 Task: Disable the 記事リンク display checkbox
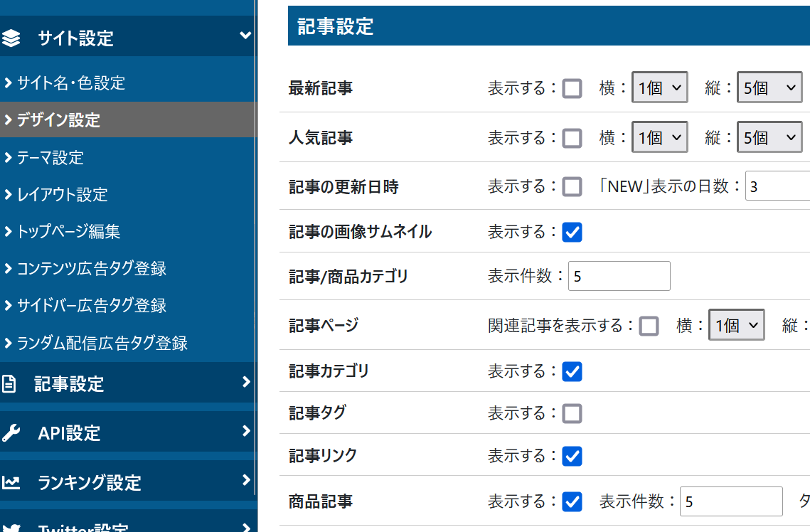click(x=572, y=455)
